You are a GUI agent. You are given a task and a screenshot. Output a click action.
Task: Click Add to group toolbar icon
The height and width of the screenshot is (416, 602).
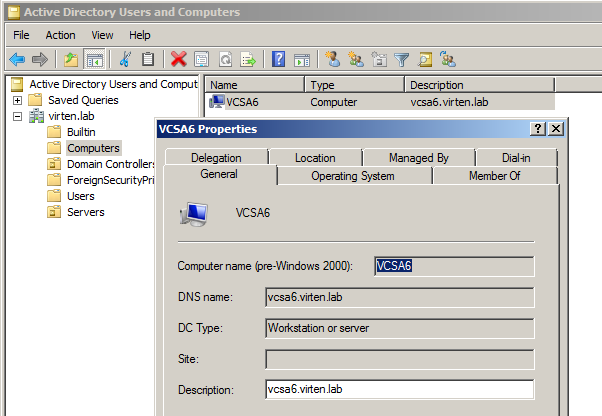point(448,59)
